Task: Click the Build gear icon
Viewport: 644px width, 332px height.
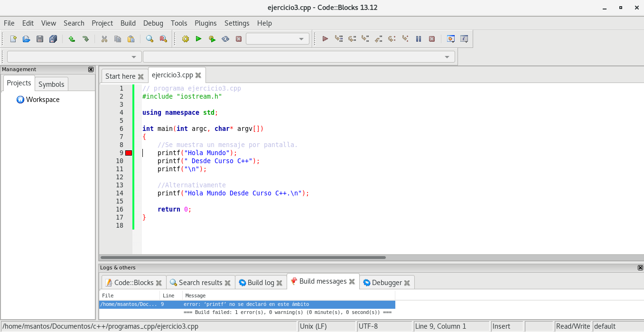Action: coord(185,39)
